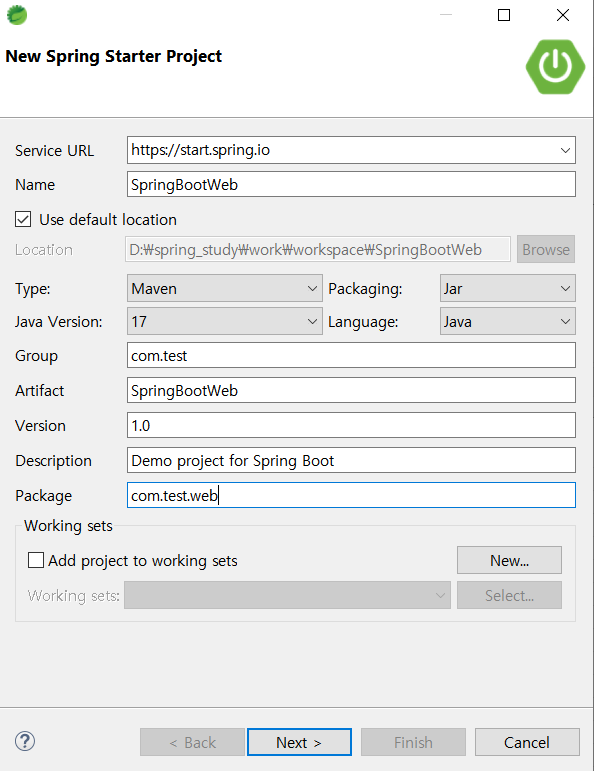594x771 pixels.
Task: Open the Language dropdown showing Java
Action: tap(507, 321)
